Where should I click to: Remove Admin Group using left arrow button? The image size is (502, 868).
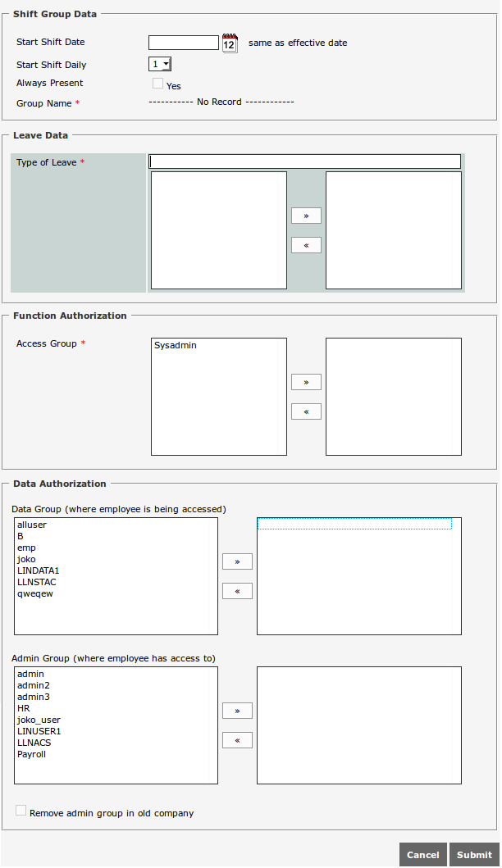click(237, 740)
